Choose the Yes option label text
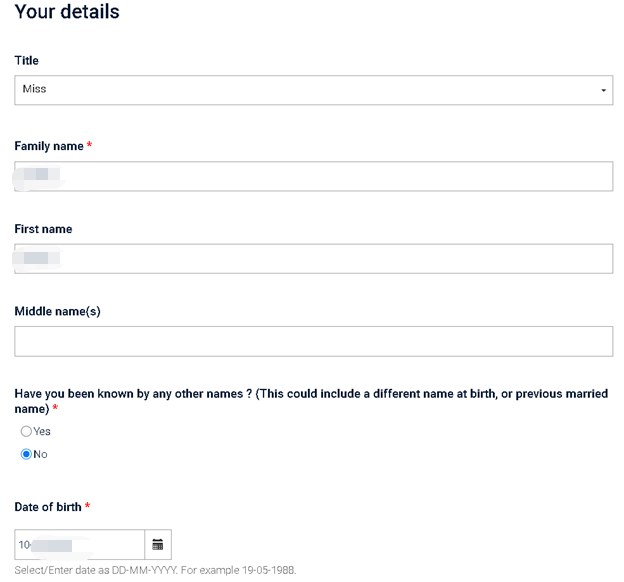This screenshot has width=624, height=582. coord(42,432)
